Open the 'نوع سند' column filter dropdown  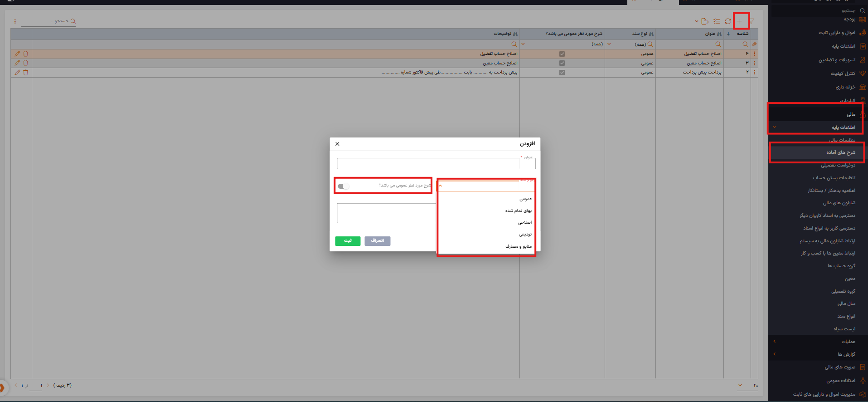click(609, 44)
